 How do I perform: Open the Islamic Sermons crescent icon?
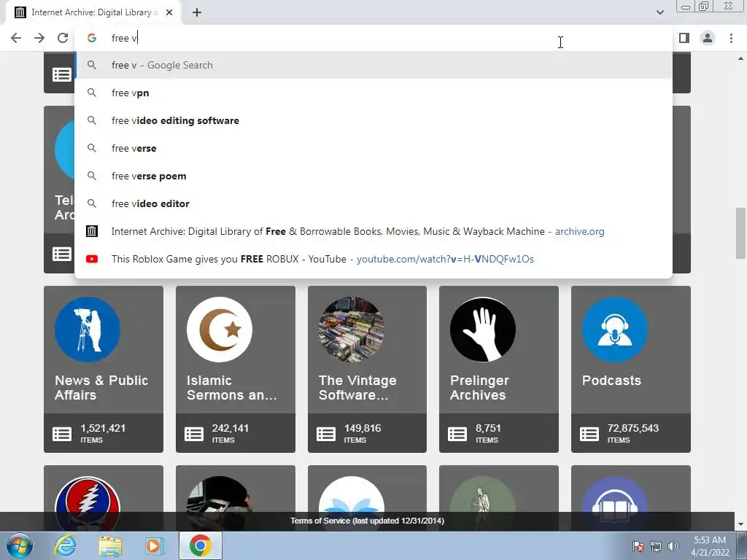coord(220,330)
